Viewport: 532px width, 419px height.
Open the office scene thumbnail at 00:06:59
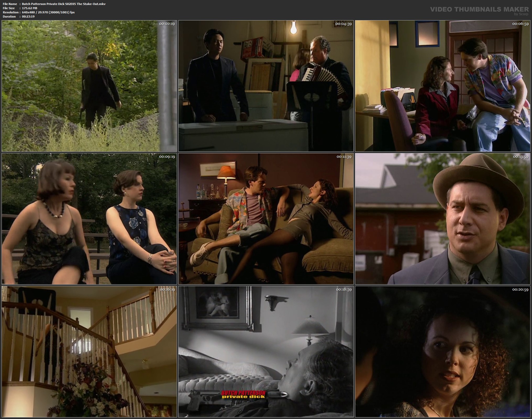tap(442, 86)
